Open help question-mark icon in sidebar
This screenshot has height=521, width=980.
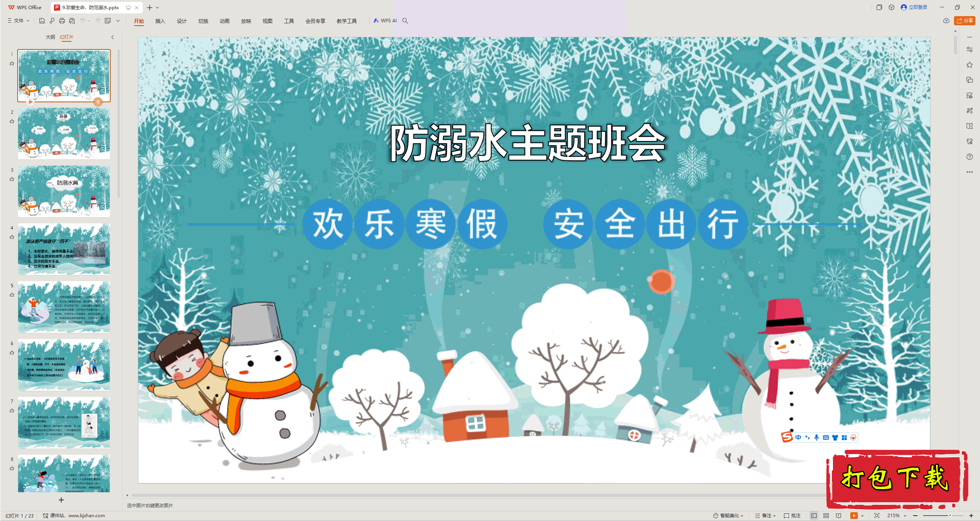pyautogui.click(x=970, y=157)
